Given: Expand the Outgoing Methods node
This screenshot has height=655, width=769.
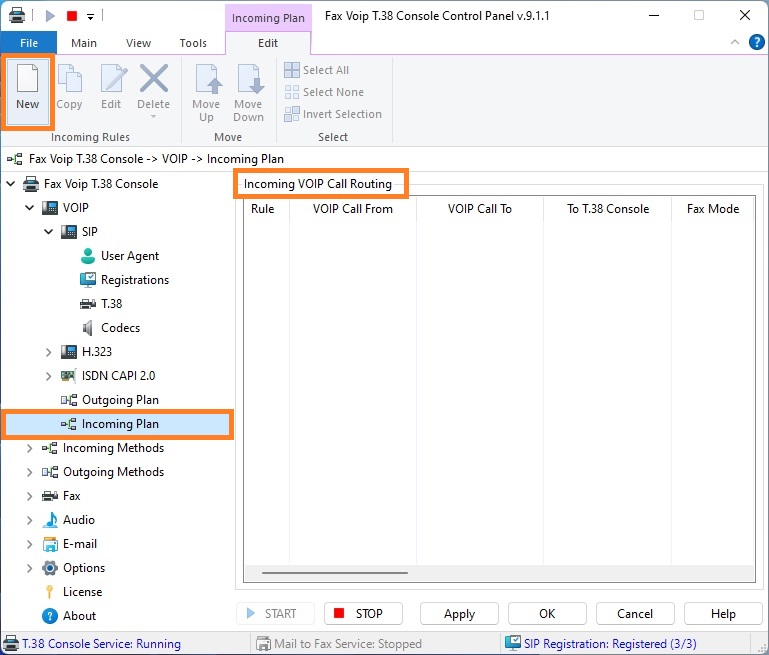Looking at the screenshot, I should click(x=29, y=472).
